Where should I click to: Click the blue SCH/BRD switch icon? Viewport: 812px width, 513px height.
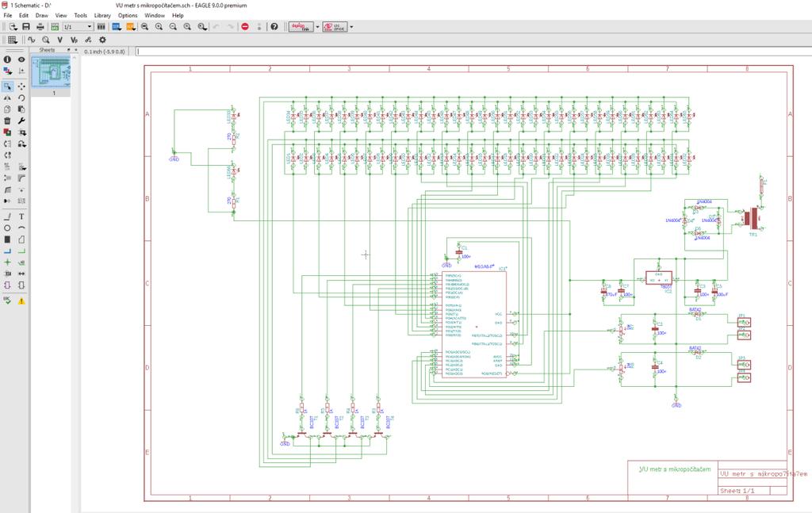click(x=116, y=26)
